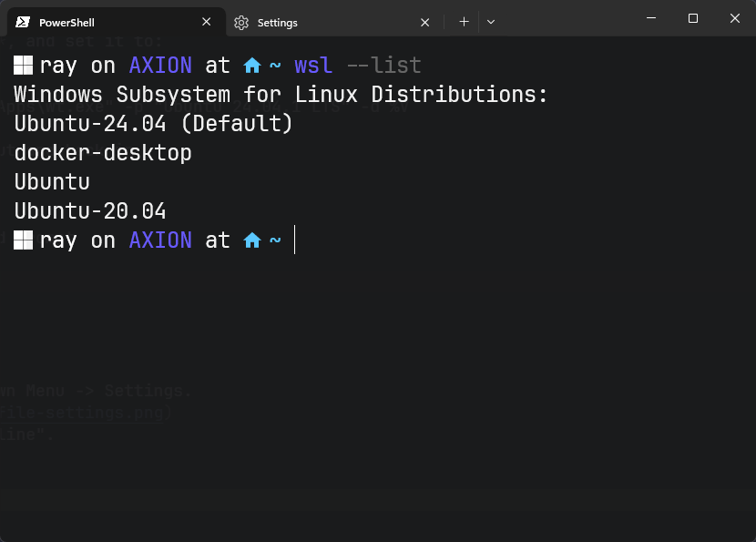Click the --list flag text
The width and height of the screenshot is (756, 542).
point(386,65)
